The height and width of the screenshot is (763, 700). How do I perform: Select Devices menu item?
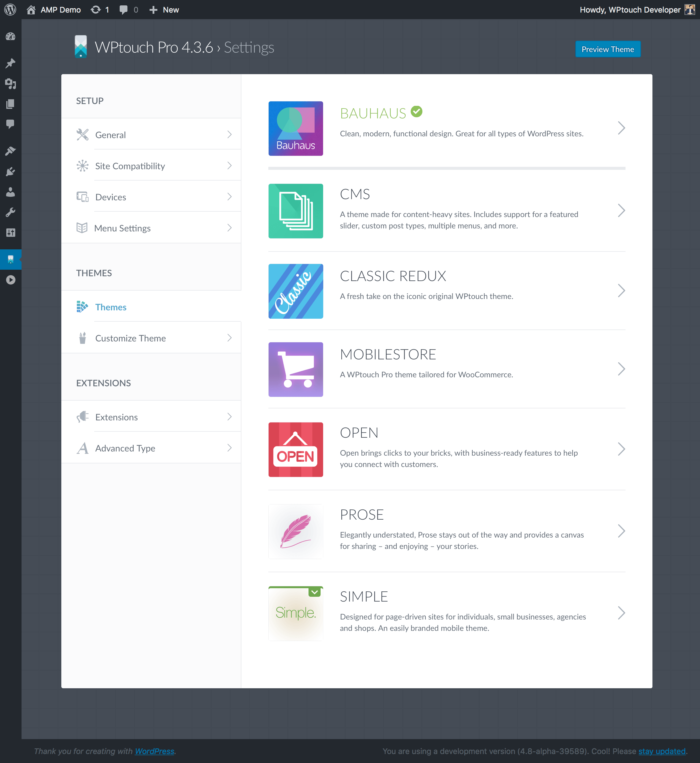151,196
